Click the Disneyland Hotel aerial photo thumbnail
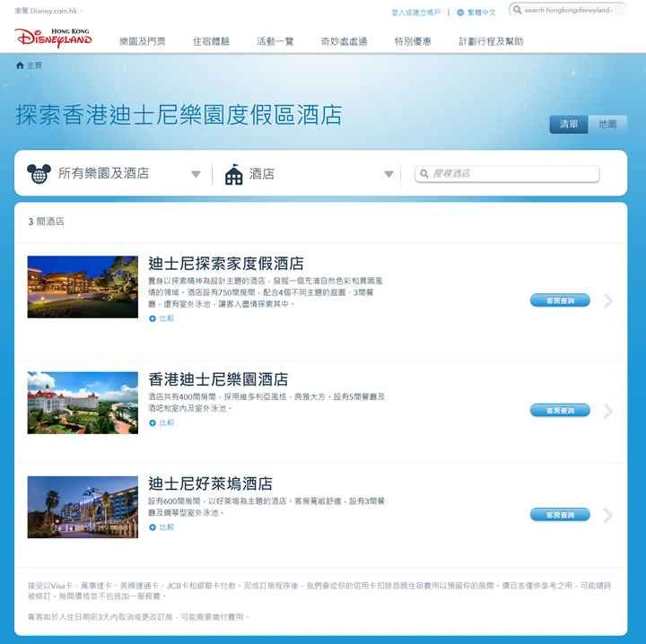This screenshot has height=644, width=646. [x=83, y=403]
